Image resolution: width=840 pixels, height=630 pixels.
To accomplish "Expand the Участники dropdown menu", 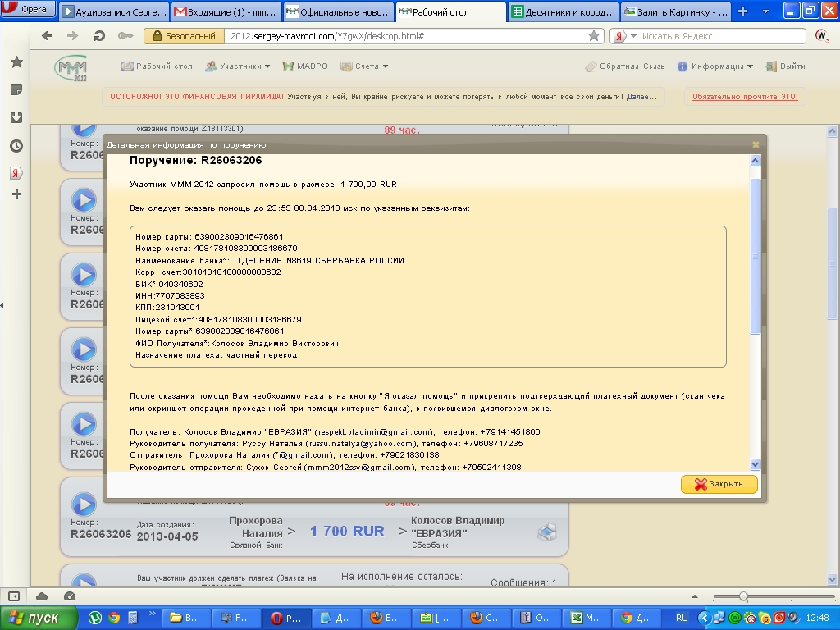I will (x=238, y=66).
